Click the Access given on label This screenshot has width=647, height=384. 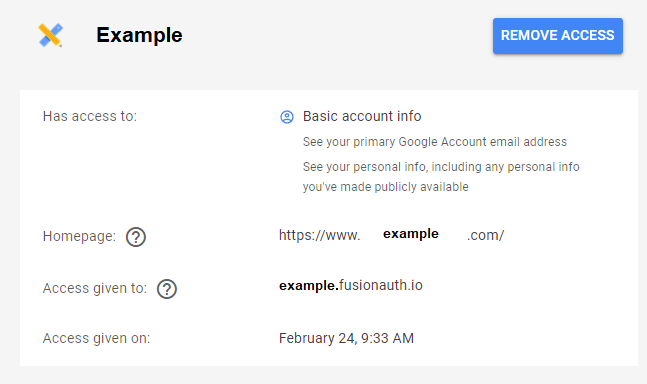click(96, 338)
